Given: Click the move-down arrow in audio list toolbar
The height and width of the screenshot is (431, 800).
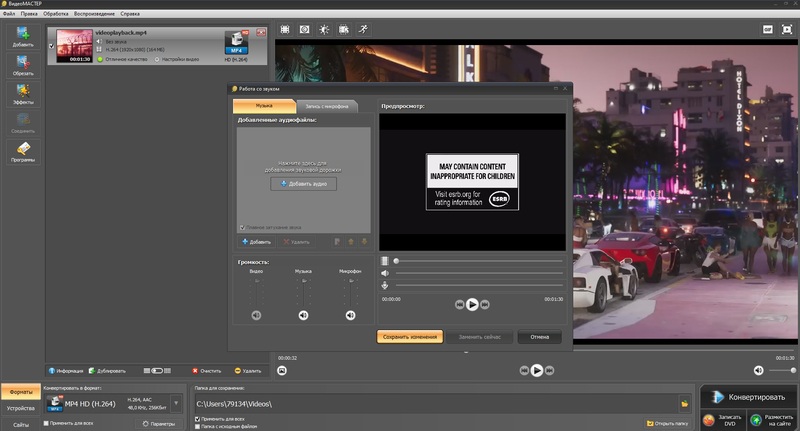Looking at the screenshot, I should point(364,242).
